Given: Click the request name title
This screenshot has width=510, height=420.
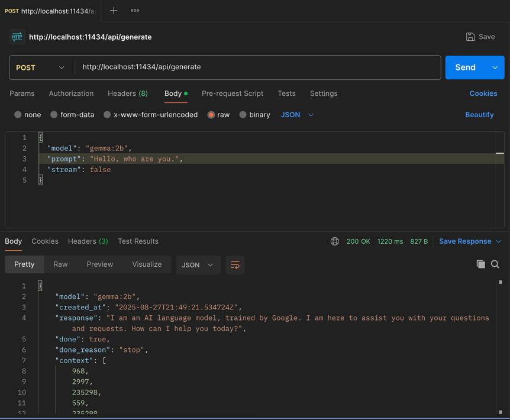Looking at the screenshot, I should coord(91,37).
